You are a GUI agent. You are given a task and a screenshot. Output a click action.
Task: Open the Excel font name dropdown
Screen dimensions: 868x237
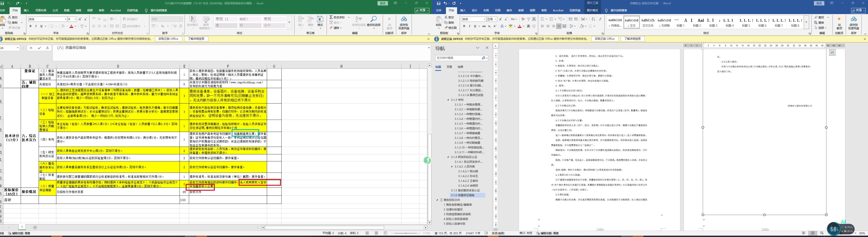(x=65, y=19)
